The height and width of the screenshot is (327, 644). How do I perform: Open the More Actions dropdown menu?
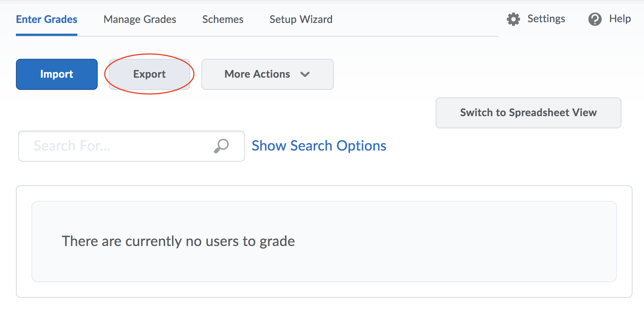click(267, 74)
